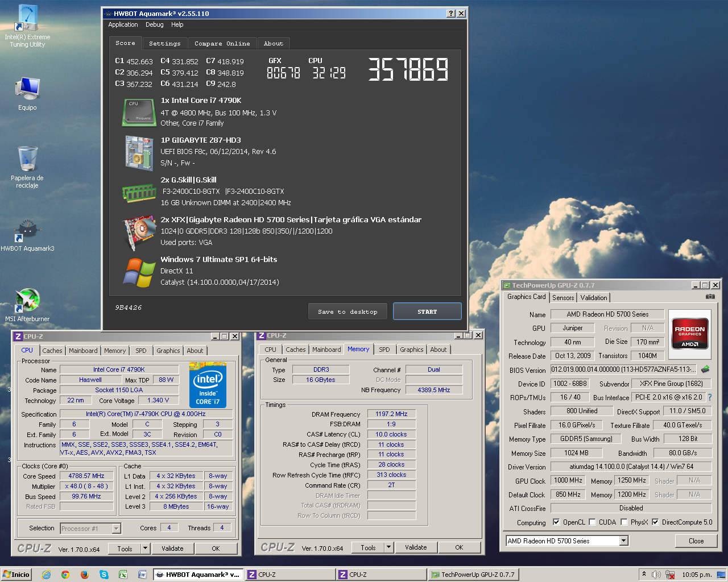
Task: Click the total score 357869
Action: (x=408, y=69)
